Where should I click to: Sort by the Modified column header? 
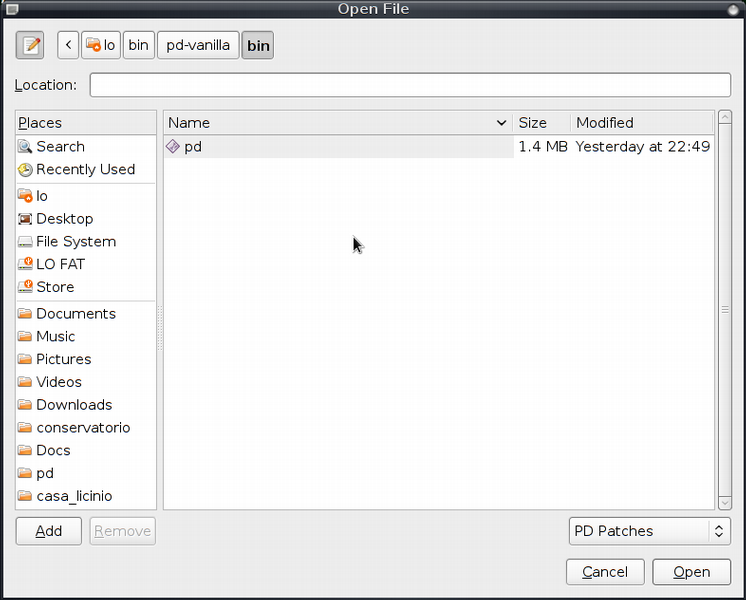tap(642, 123)
